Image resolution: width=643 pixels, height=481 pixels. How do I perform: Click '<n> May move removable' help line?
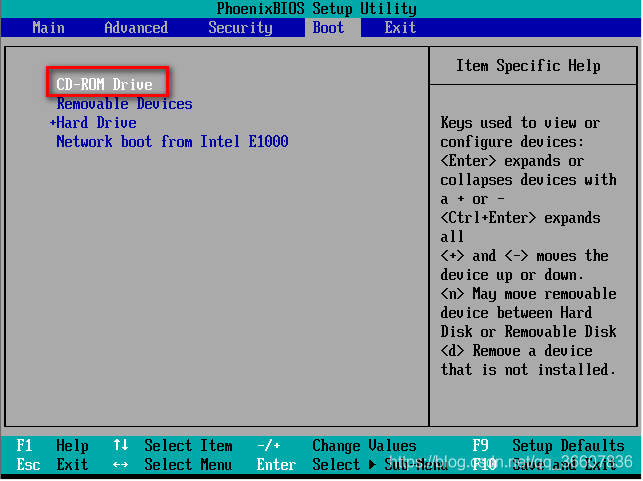pos(528,294)
